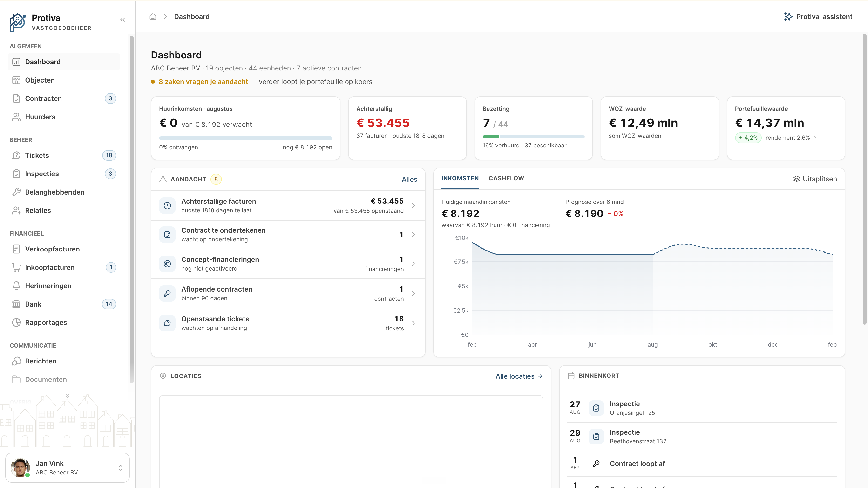Open Bank in the sidebar

point(64,304)
